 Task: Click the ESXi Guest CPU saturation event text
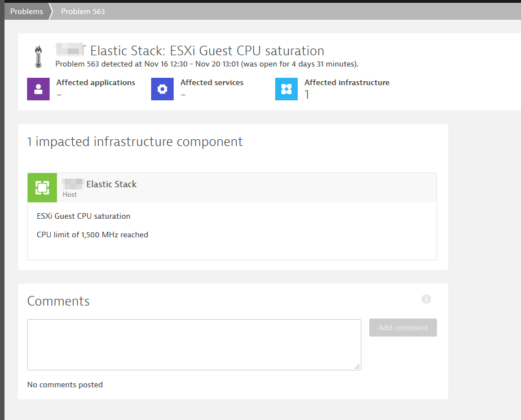(83, 216)
